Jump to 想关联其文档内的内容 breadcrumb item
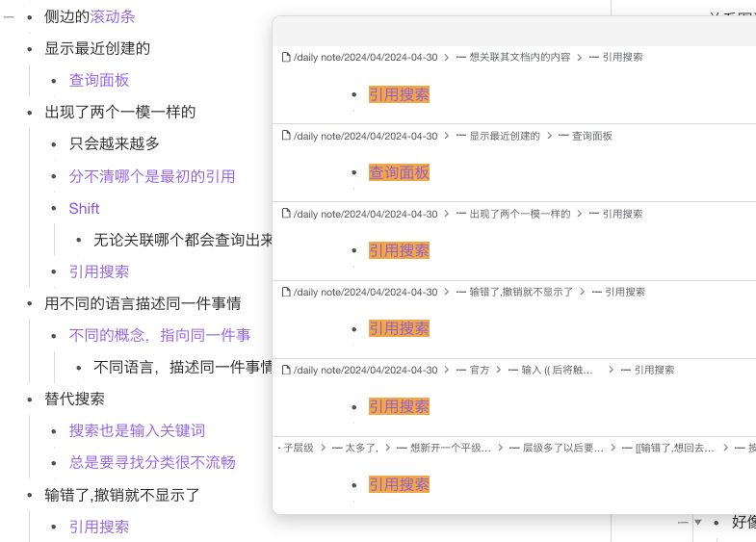Image resolution: width=756 pixels, height=542 pixels. [520, 58]
